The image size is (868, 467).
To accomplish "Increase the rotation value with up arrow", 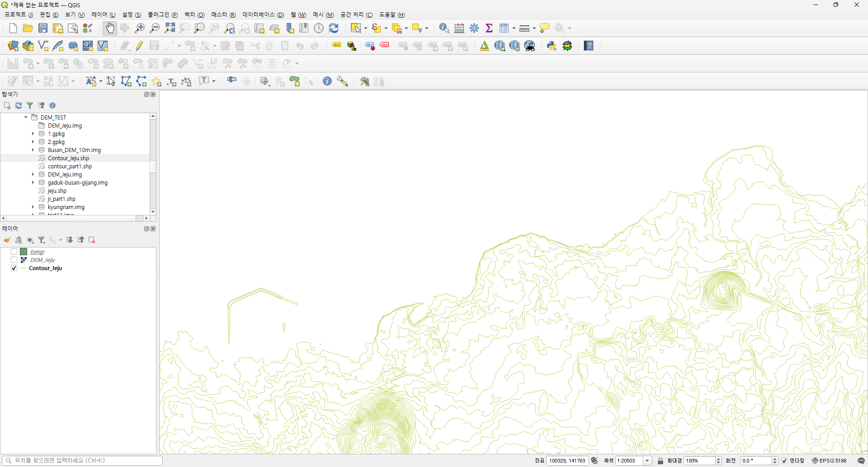I will (x=775, y=459).
